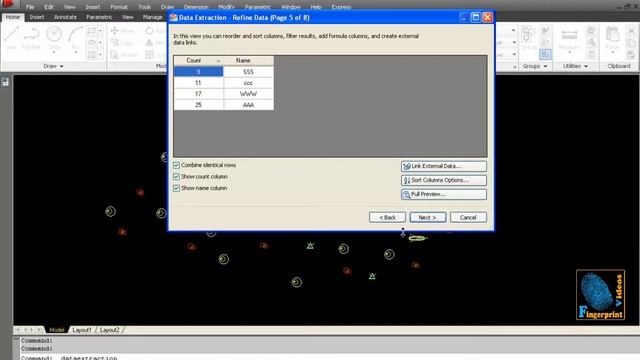
Task: Click the Full Preview button
Action: tap(444, 194)
